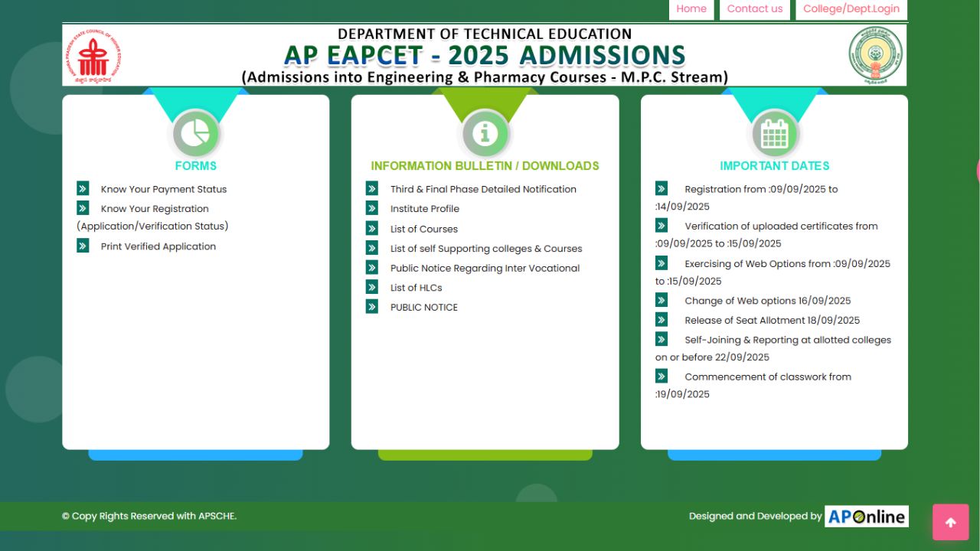
Task: Click arrow bullet beside Exercising of Web Options
Action: (661, 262)
